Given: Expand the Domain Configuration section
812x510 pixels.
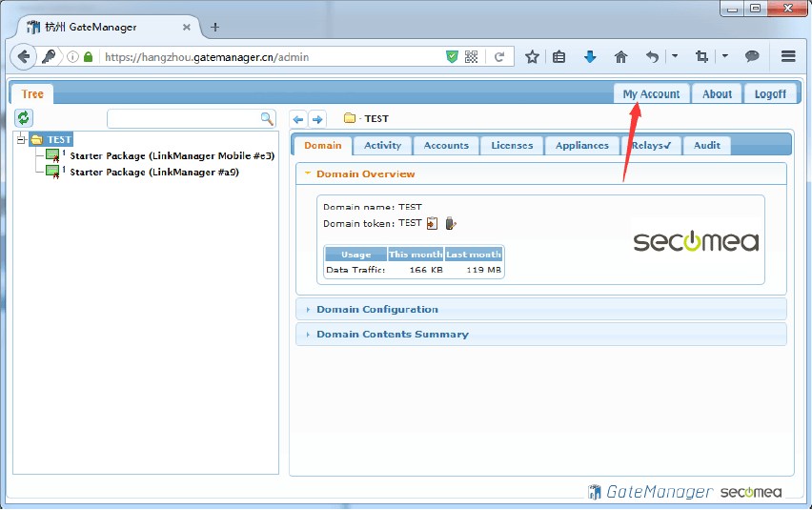Looking at the screenshot, I should tap(376, 310).
